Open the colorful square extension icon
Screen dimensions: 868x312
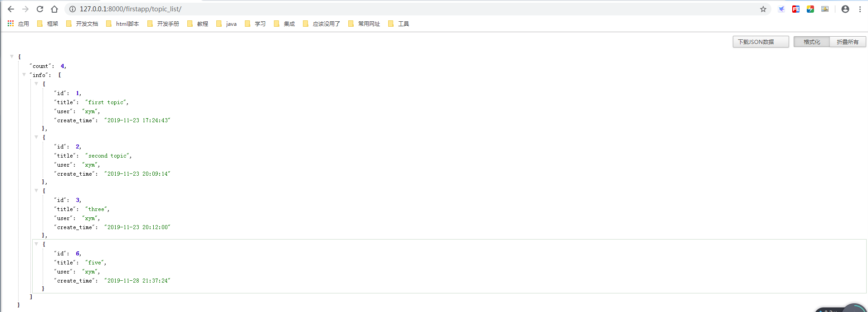pyautogui.click(x=810, y=9)
